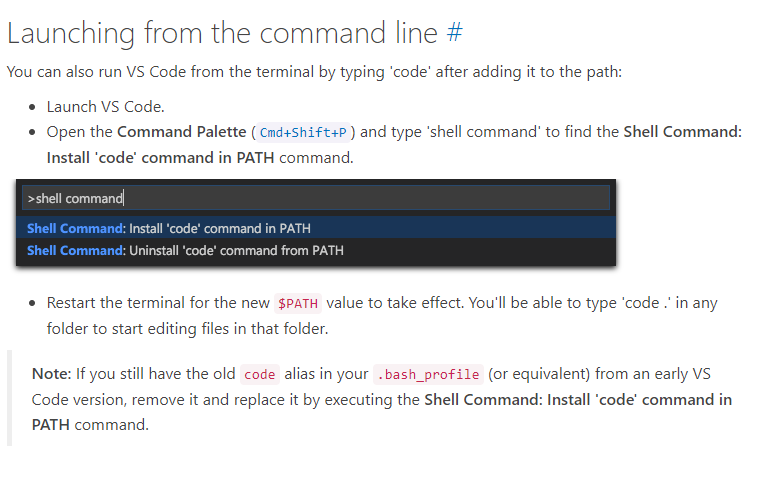
Task: Click the bold 'Command Palette' text
Action: 180,132
